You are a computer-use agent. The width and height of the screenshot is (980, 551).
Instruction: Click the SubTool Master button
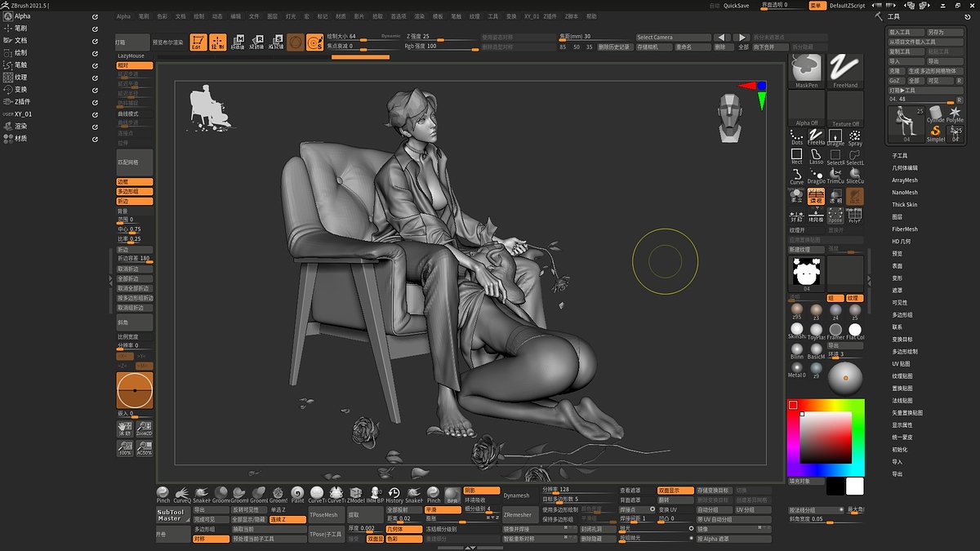(173, 515)
